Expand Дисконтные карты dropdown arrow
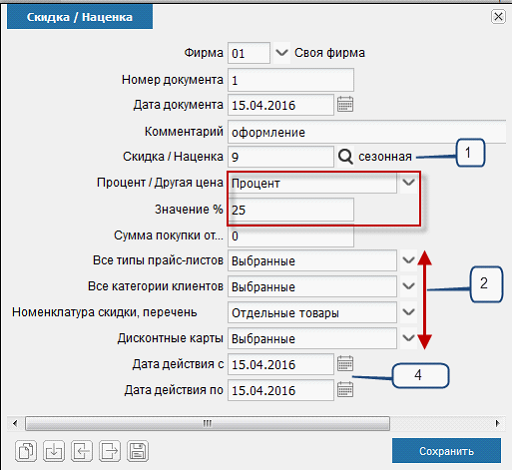This screenshot has height=470, width=512. (409, 338)
